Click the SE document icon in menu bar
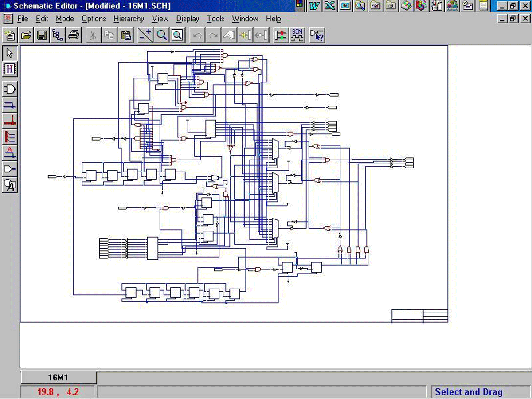The height and width of the screenshot is (399, 532). pos(8,19)
